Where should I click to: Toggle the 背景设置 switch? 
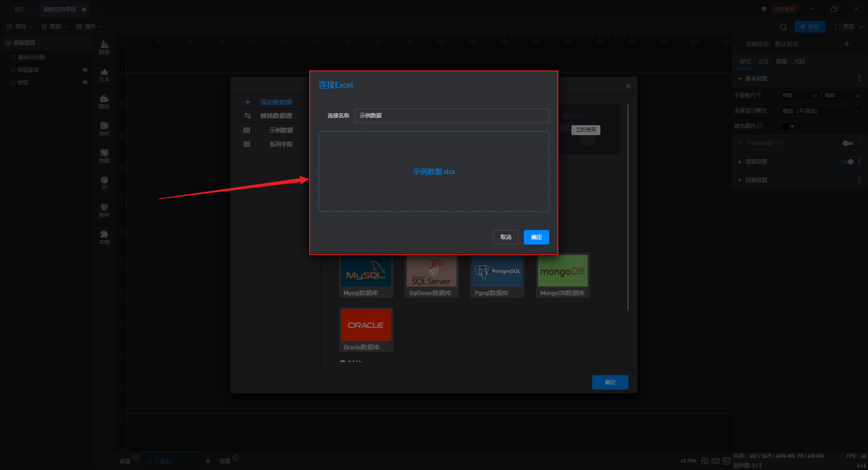pyautogui.click(x=848, y=162)
